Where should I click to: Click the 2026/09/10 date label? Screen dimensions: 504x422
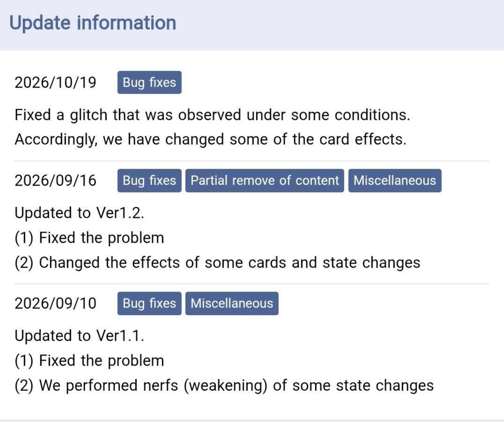pyautogui.click(x=55, y=303)
